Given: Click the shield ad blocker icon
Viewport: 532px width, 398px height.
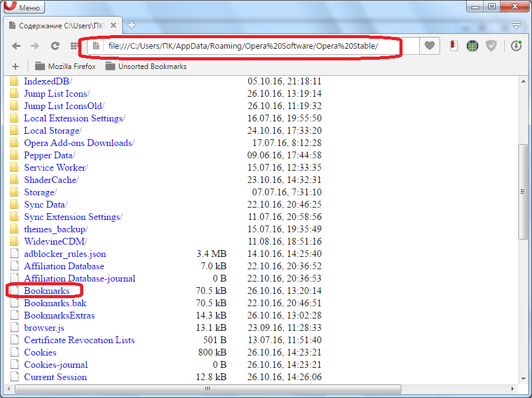Looking at the screenshot, I should point(491,46).
